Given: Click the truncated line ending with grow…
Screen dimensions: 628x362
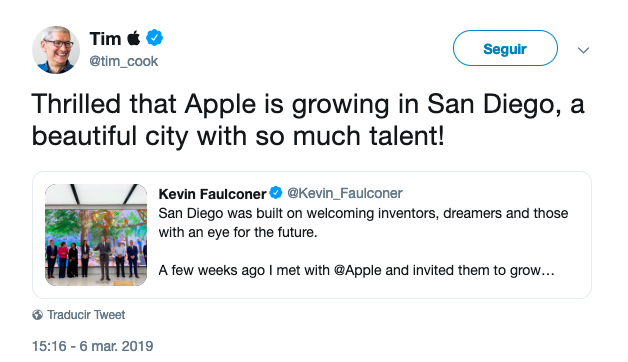Looking at the screenshot, I should [x=356, y=270].
